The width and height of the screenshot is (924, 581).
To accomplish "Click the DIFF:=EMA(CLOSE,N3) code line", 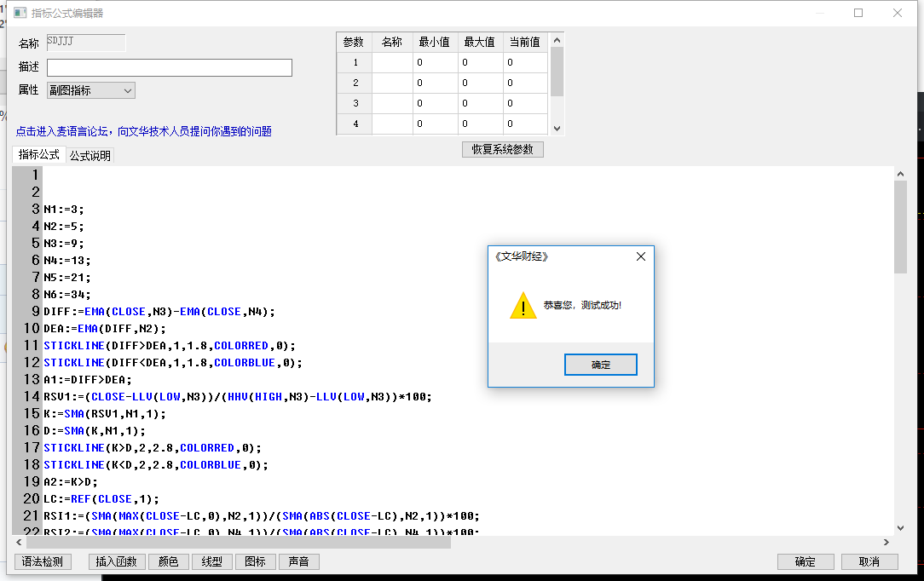I will 159,312.
